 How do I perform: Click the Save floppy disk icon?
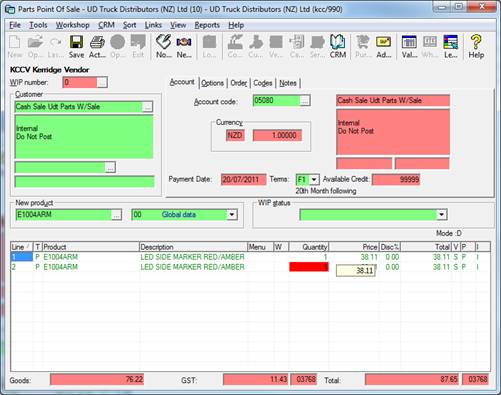point(76,42)
